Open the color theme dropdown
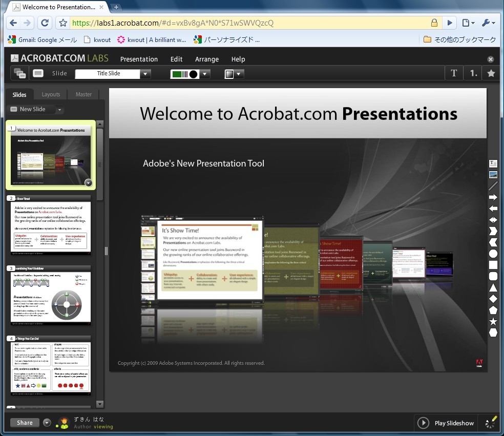This screenshot has height=436, width=504. pyautogui.click(x=205, y=74)
